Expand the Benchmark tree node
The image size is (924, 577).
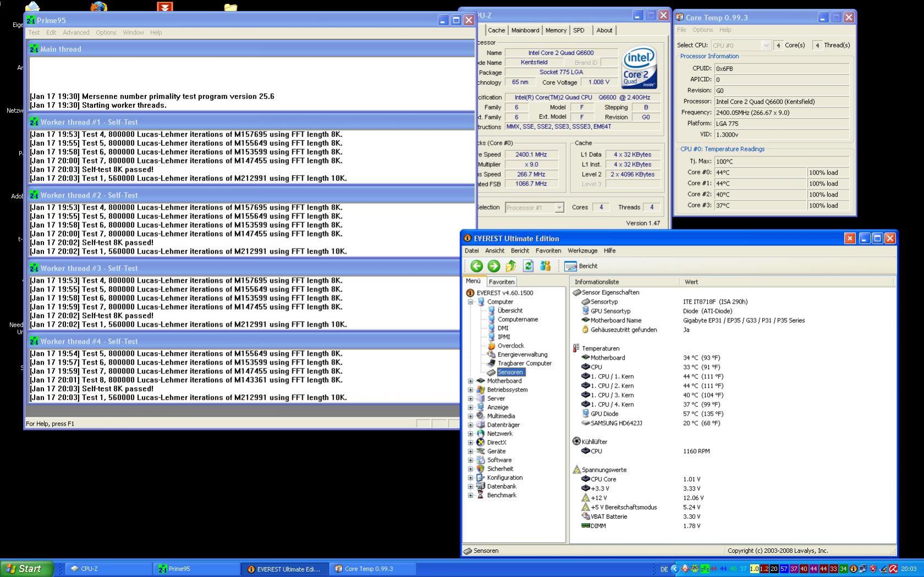(x=471, y=496)
